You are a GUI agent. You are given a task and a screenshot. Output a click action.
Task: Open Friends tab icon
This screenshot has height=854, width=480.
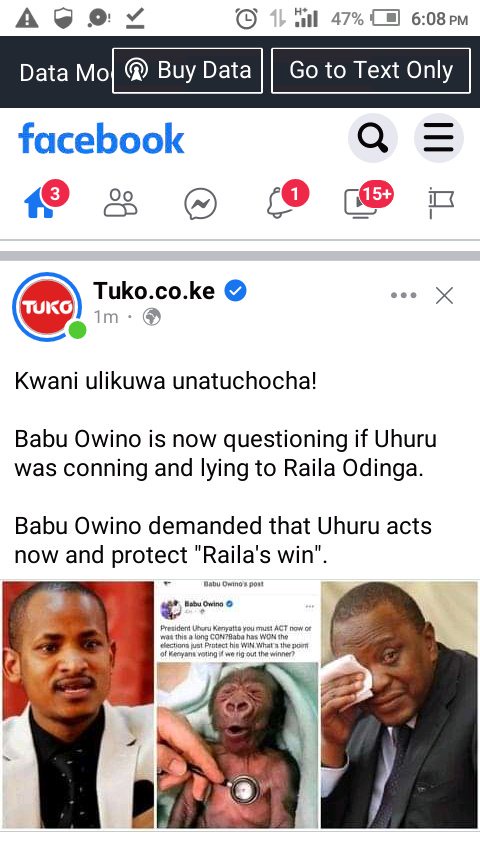[120, 203]
